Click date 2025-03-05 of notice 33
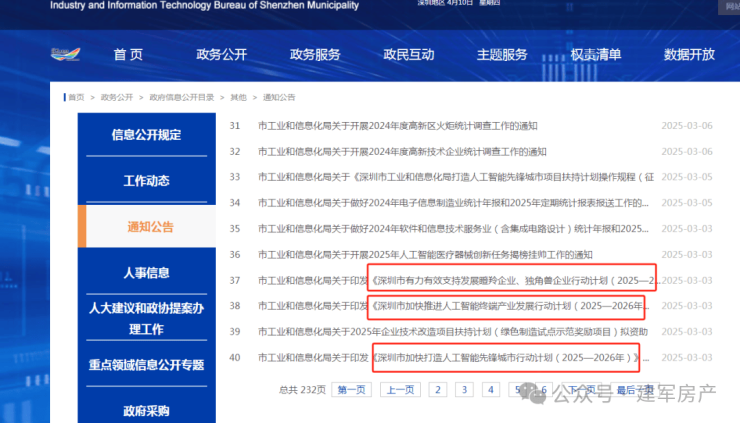 pos(687,177)
